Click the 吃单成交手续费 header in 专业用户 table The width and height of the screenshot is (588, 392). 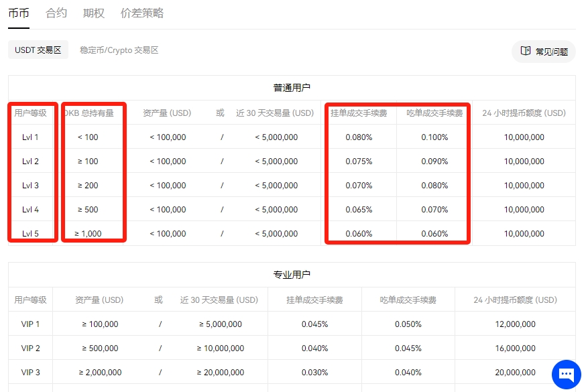pyautogui.click(x=408, y=300)
